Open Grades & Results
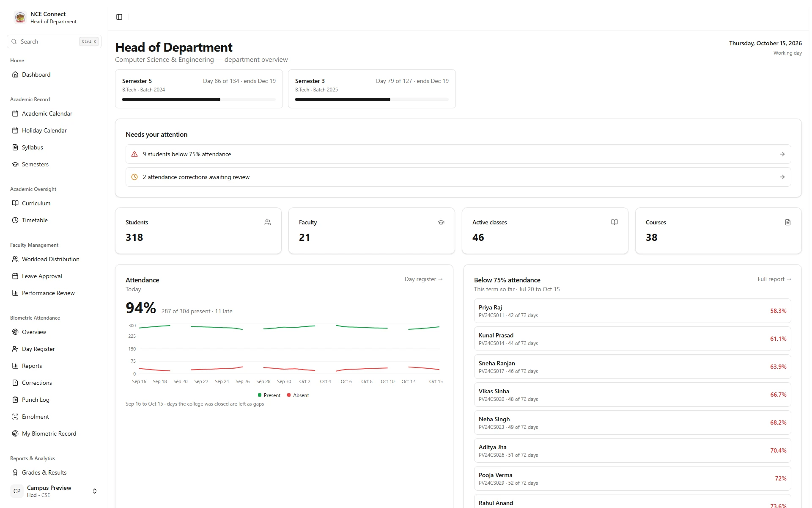Screen dimensions: 812x508 (54, 472)
